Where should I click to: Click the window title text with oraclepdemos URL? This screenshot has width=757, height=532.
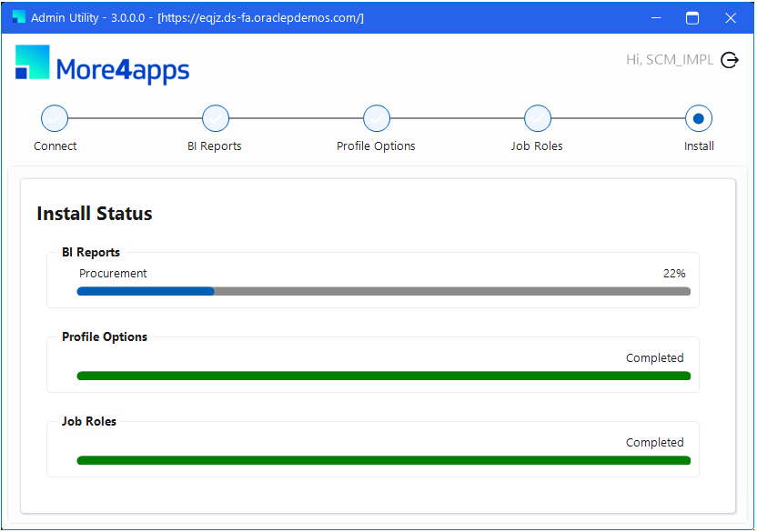(x=197, y=18)
